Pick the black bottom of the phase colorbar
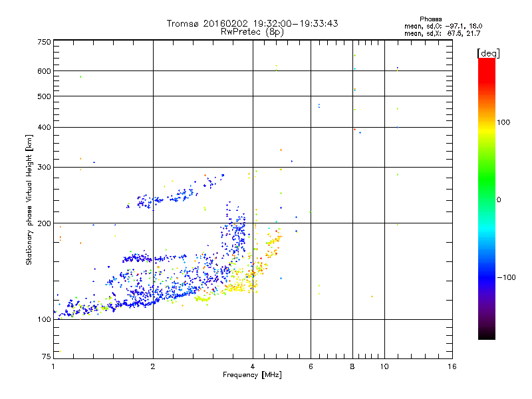This screenshot has height=399, width=532. [487, 334]
